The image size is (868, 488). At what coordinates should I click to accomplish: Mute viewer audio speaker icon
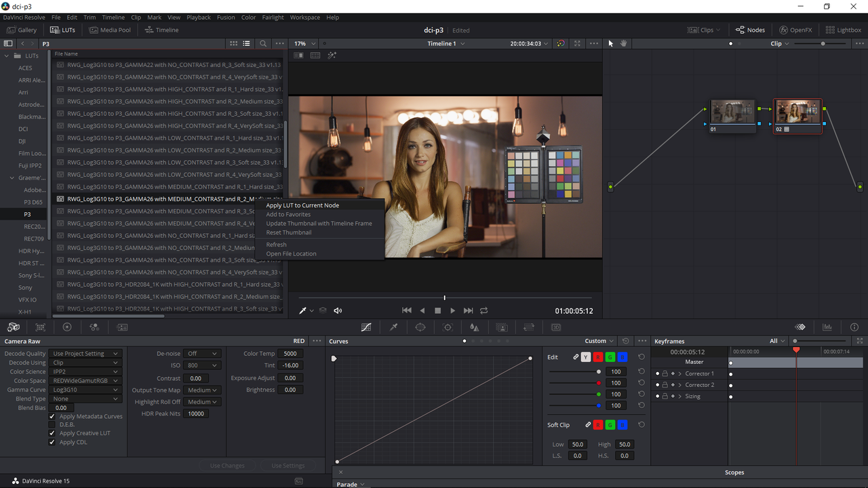coord(338,310)
